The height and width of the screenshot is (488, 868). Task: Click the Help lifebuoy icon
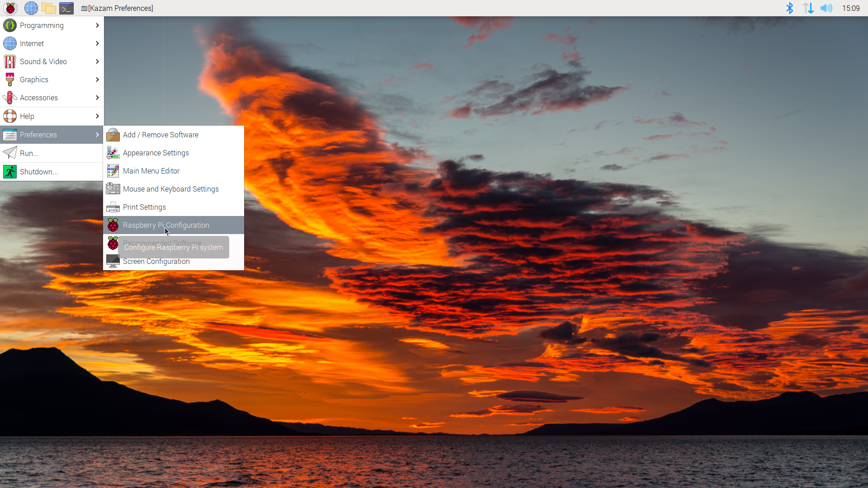pyautogui.click(x=10, y=116)
